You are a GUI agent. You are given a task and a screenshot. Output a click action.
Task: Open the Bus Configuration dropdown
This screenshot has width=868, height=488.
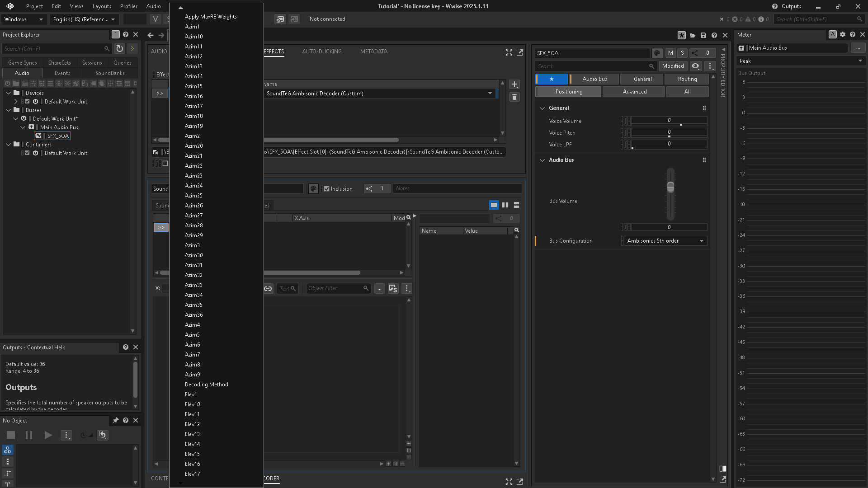point(665,241)
